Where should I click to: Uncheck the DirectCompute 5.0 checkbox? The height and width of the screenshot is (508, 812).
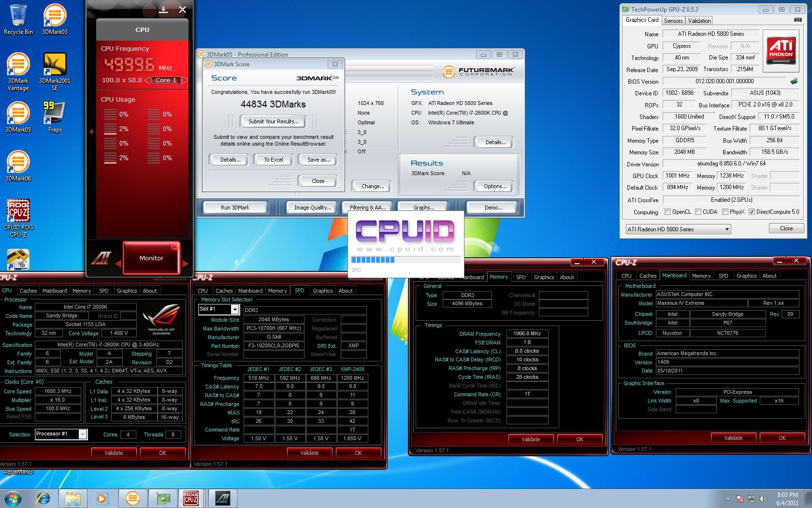[752, 212]
